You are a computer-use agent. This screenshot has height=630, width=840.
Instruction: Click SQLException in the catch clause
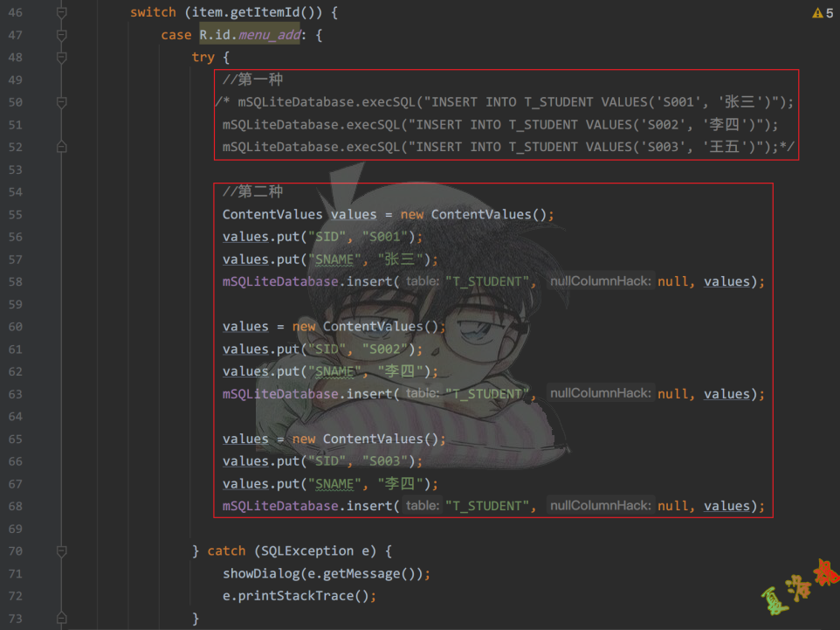(300, 551)
